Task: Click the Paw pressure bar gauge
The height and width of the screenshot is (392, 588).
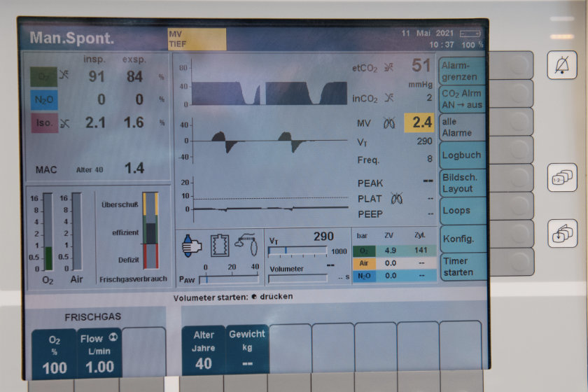Action: (x=229, y=279)
